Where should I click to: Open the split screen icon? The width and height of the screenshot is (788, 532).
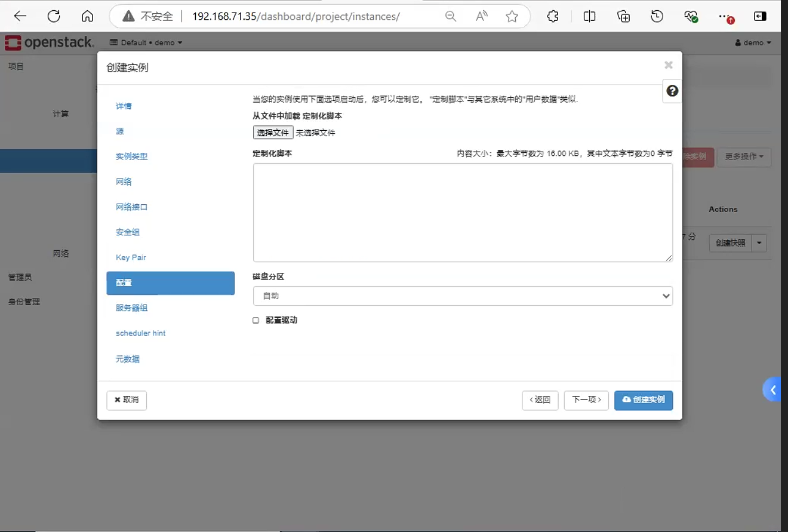[589, 16]
